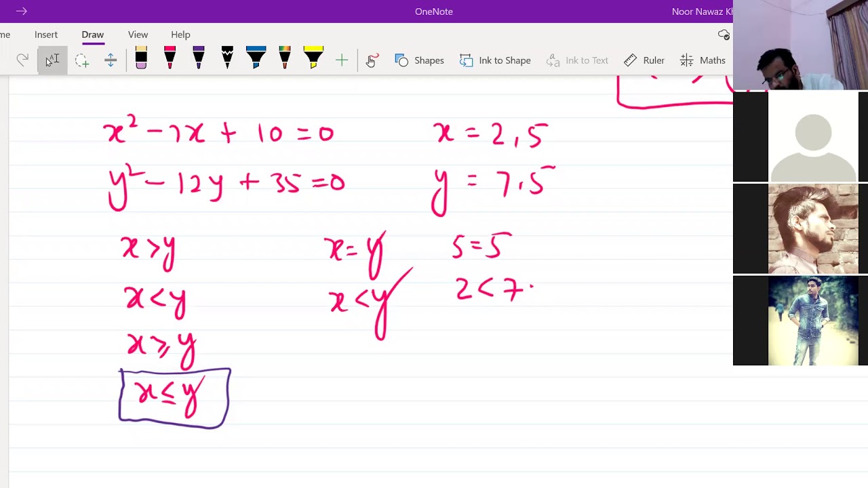Click the grey avatar participant thumbnail

[800, 137]
